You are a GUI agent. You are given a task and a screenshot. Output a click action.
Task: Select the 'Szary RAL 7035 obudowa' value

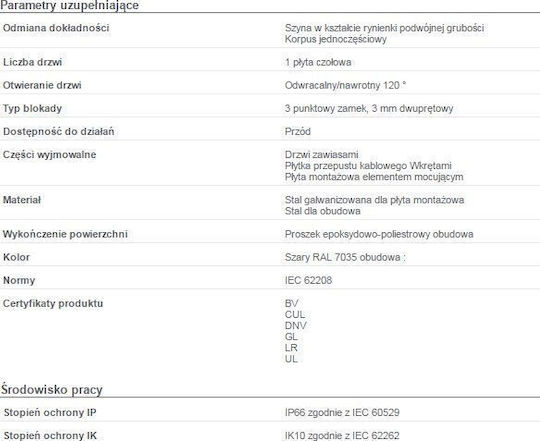tap(343, 257)
